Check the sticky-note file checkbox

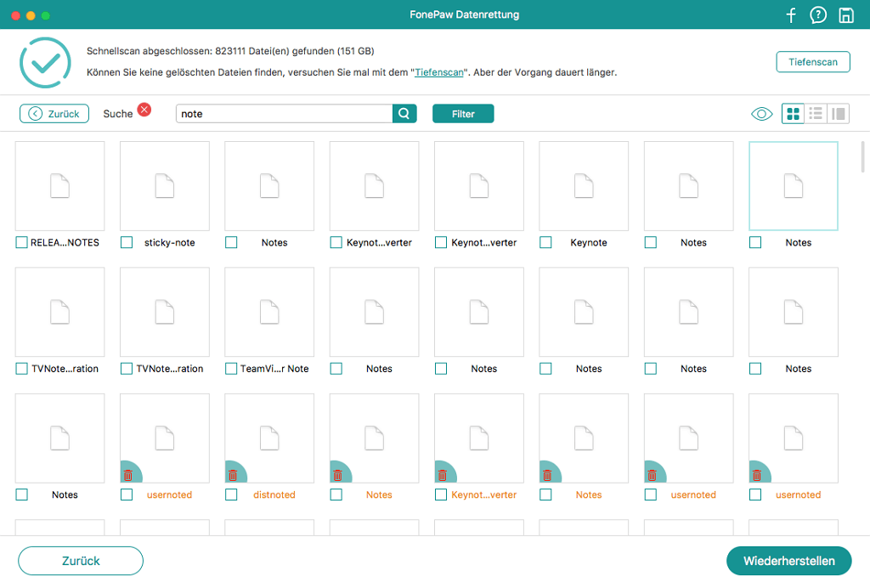pyautogui.click(x=127, y=242)
